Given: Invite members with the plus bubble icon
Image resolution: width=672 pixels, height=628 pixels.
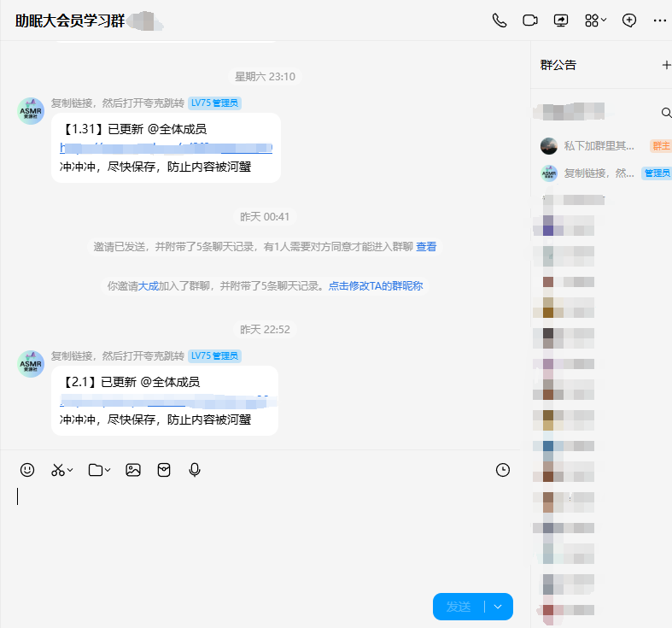Looking at the screenshot, I should (x=629, y=21).
